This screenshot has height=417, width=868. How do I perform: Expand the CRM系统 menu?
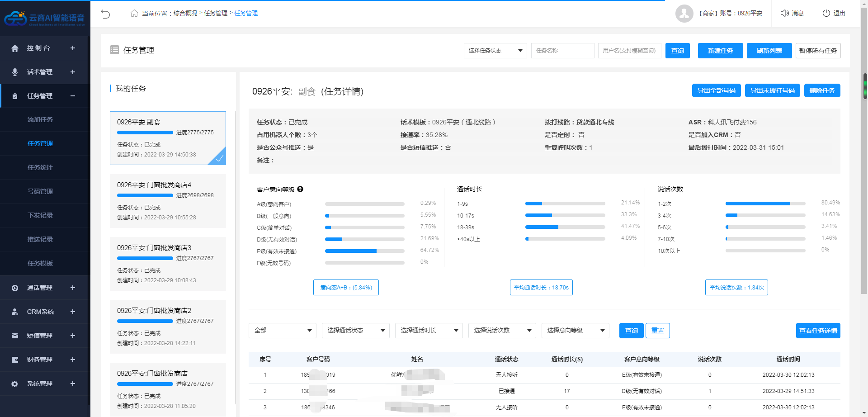[73, 312]
